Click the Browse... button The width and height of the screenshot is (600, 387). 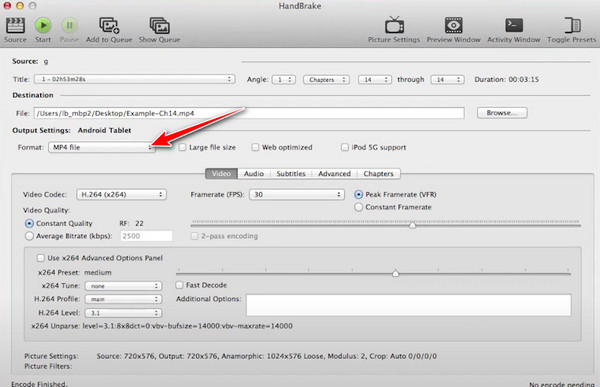point(502,113)
